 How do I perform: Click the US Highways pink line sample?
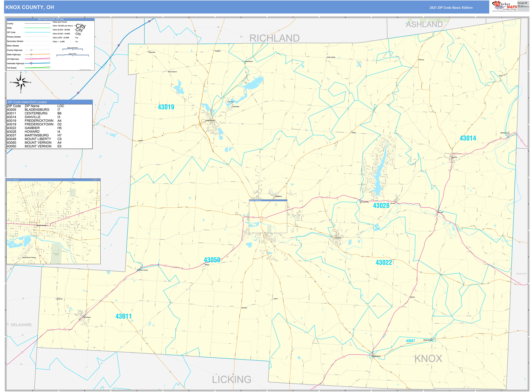(38, 59)
